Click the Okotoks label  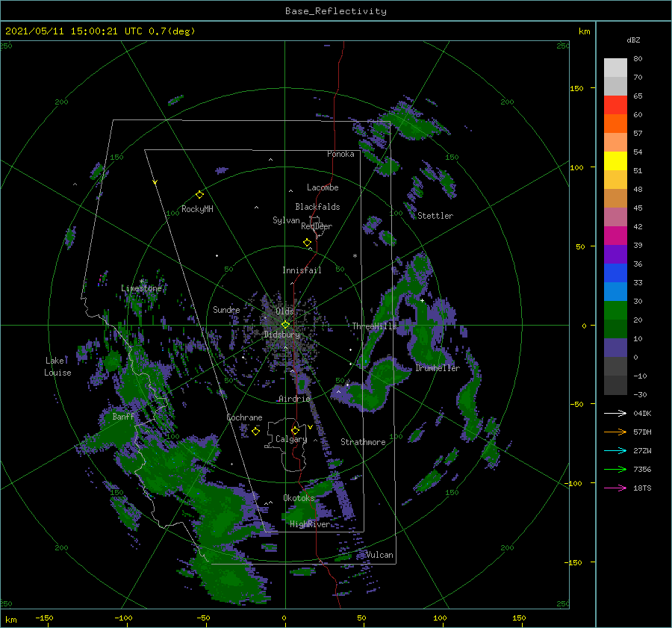[299, 498]
